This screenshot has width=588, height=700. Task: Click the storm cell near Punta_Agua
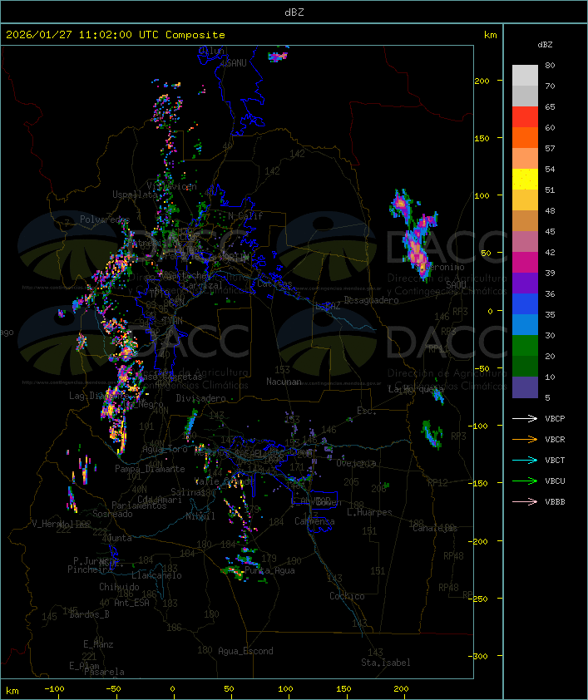[x=235, y=572]
